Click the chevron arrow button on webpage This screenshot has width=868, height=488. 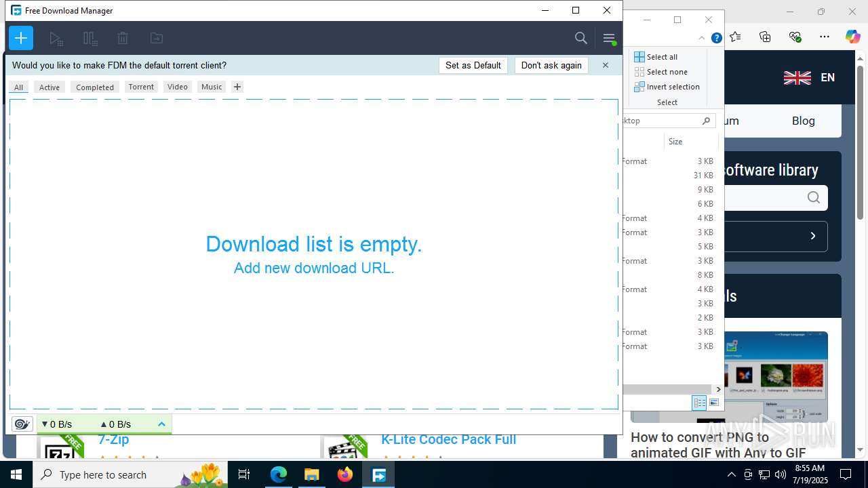(x=813, y=236)
